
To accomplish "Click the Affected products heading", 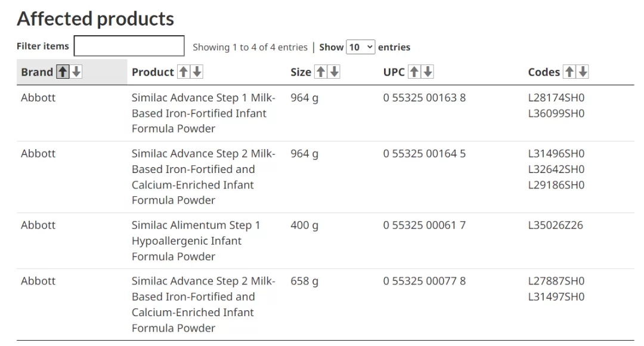I will (x=95, y=18).
